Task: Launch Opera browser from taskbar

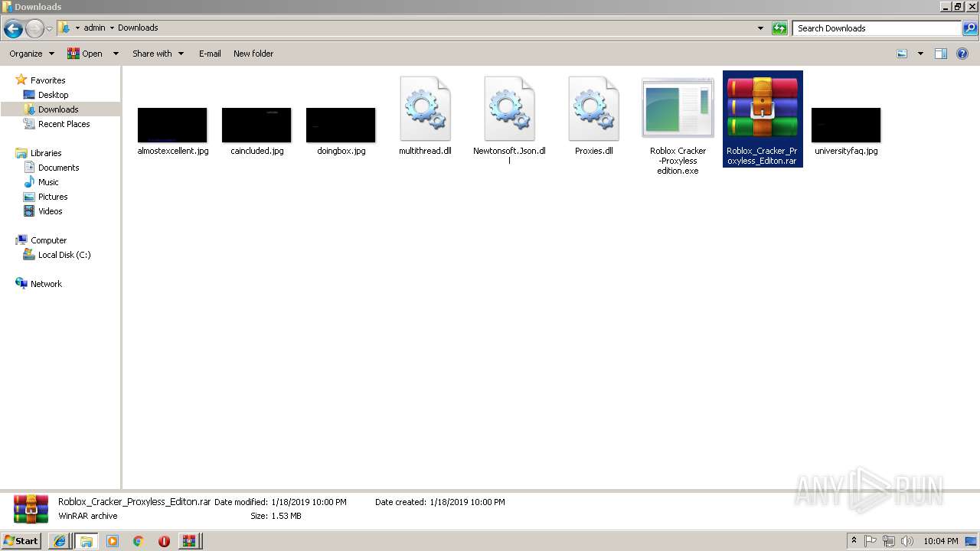Action: [164, 541]
